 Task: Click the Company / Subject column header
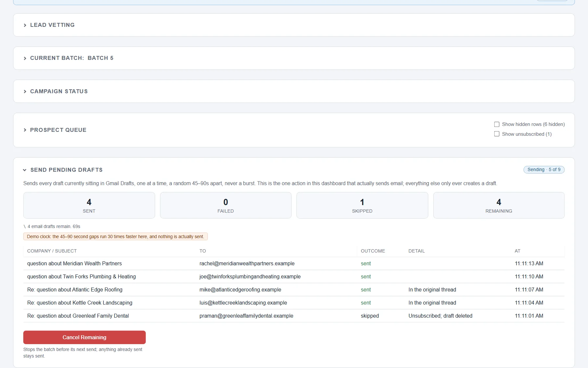(52, 251)
